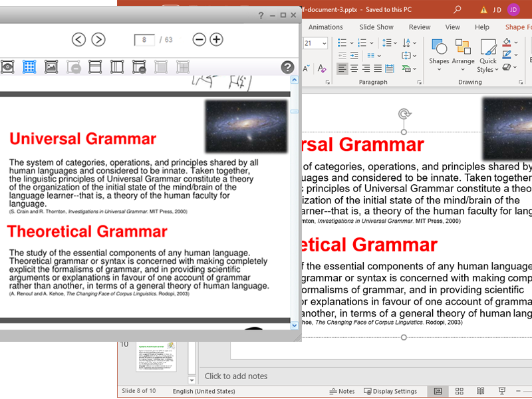Select the horizontal row-split layout tool
The height and width of the screenshot is (399, 532).
point(95,67)
